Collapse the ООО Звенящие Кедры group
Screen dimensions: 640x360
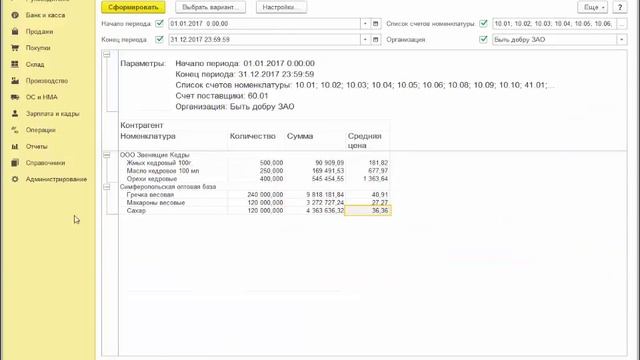(107, 155)
